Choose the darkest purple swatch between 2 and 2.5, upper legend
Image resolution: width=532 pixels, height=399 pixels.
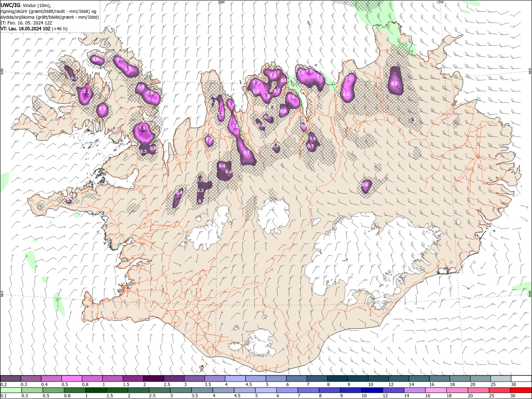[x=153, y=379]
